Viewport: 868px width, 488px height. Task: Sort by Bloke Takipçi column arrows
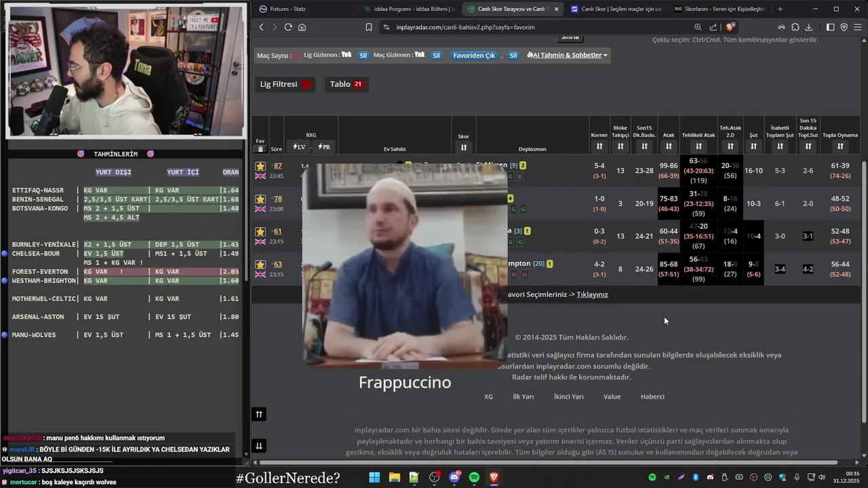620,146
